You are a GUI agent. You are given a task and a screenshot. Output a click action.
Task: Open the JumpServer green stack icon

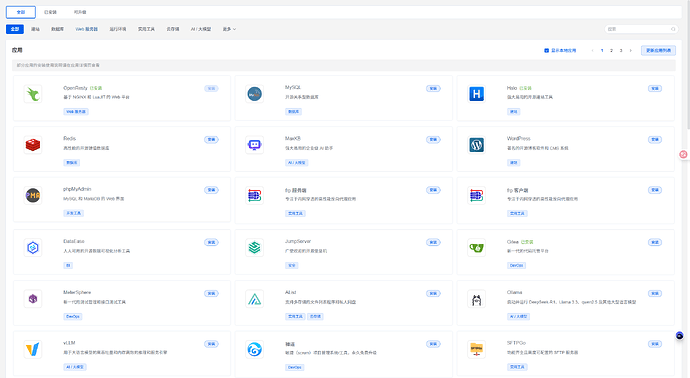(x=254, y=248)
